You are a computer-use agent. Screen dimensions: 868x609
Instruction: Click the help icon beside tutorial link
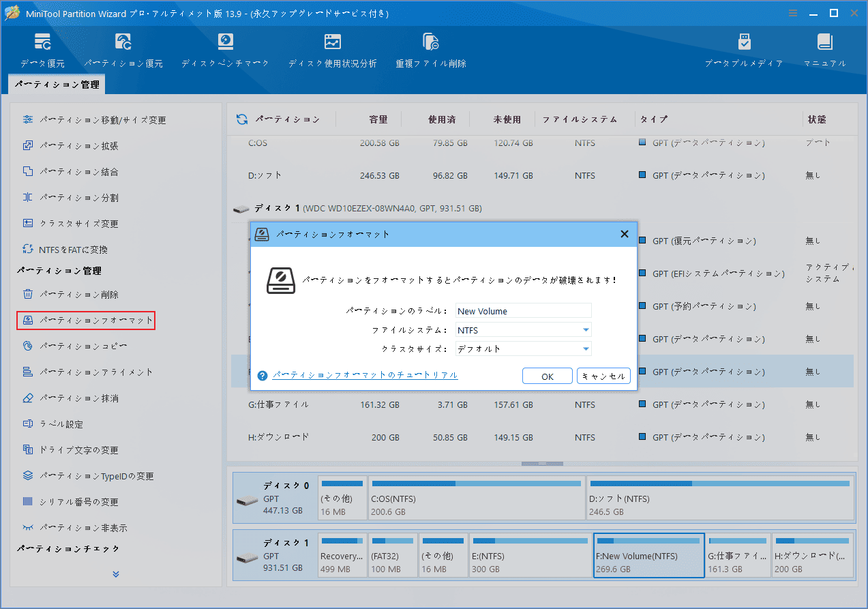[263, 376]
